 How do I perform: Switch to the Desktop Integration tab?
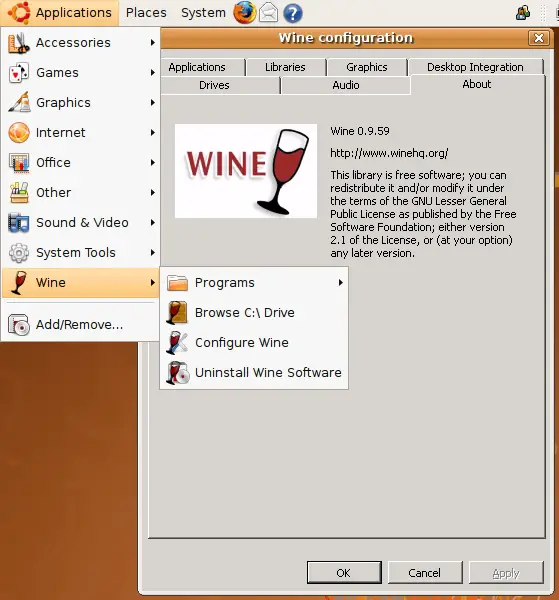coord(475,67)
